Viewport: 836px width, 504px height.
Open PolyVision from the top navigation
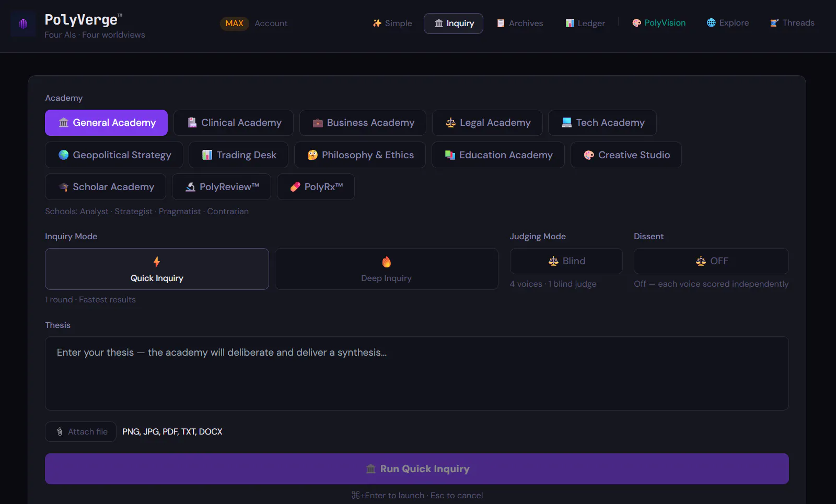[659, 23]
